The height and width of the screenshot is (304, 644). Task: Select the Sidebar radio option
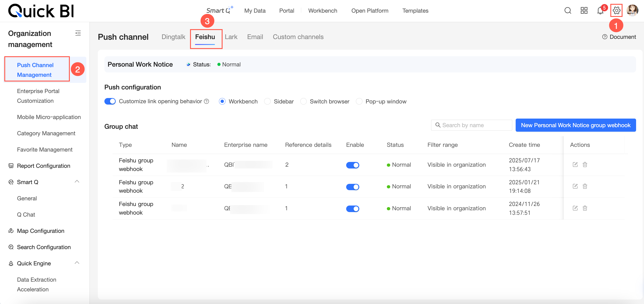coord(267,101)
